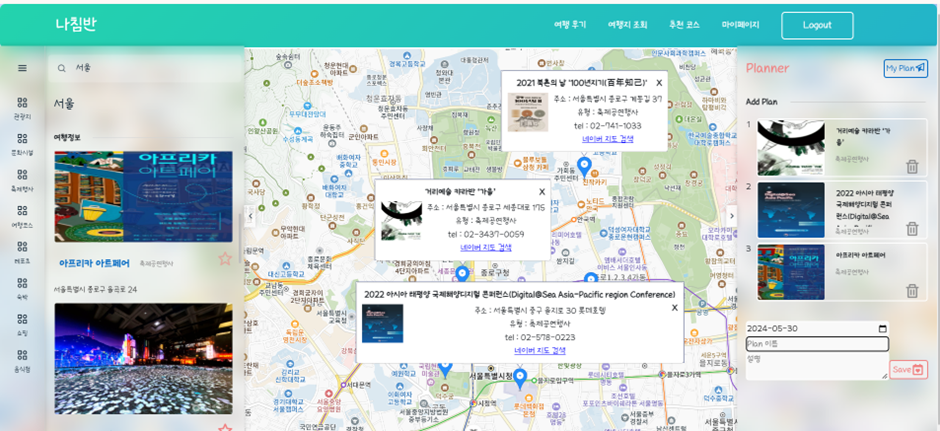Click the date field showing 2024-05-30
Image resolution: width=940 pixels, height=431 pixels.
coord(817,328)
